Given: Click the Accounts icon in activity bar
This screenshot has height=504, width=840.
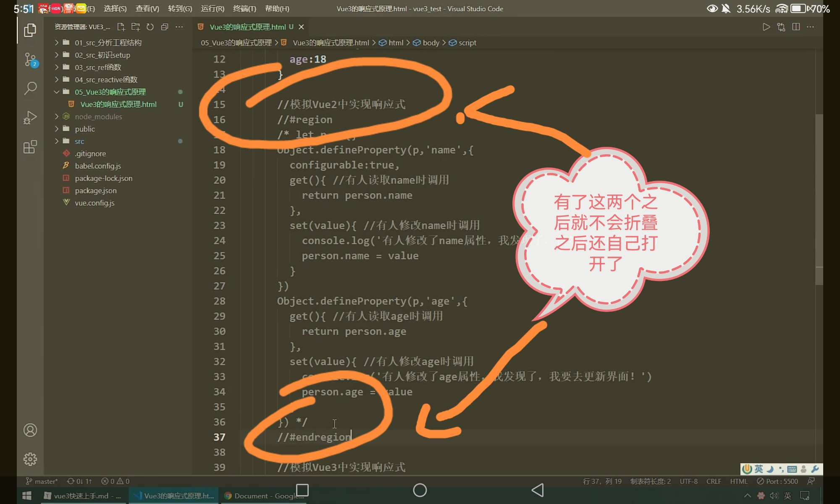Looking at the screenshot, I should coord(30,430).
